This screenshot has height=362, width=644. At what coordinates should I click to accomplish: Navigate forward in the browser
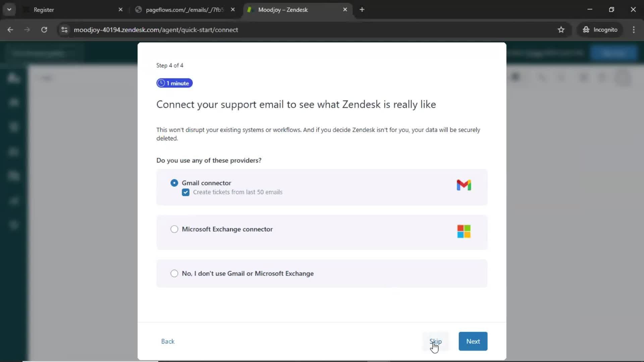click(27, 30)
